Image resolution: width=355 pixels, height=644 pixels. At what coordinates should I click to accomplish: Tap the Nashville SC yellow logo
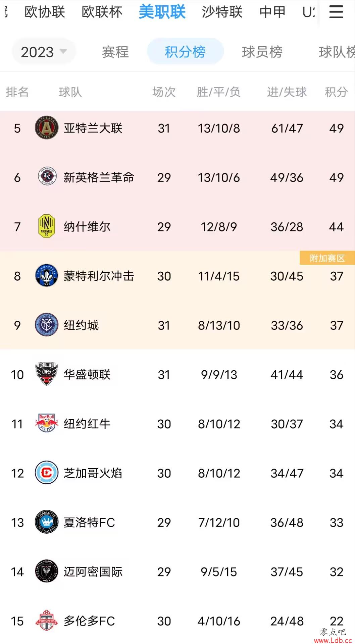point(47,226)
